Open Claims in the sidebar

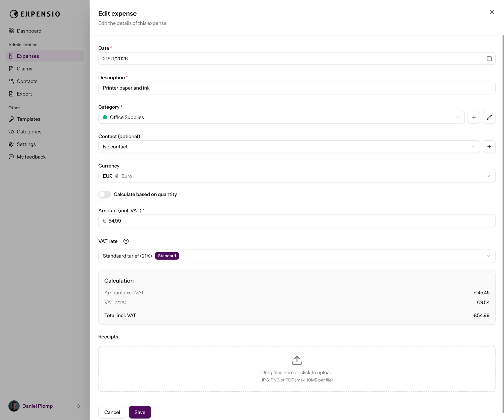click(x=24, y=69)
